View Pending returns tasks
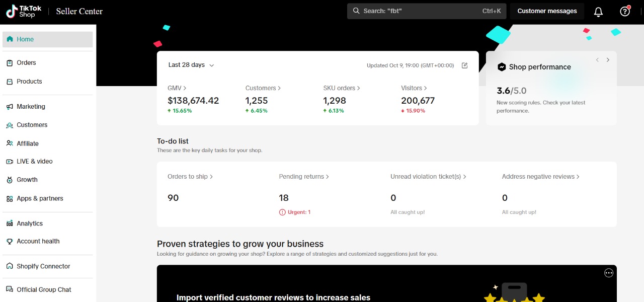 (x=304, y=177)
